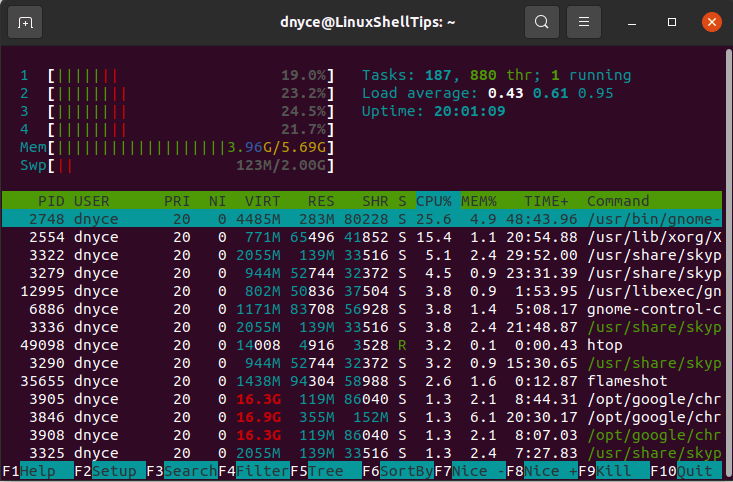Sort by the VIRT column header

262,201
